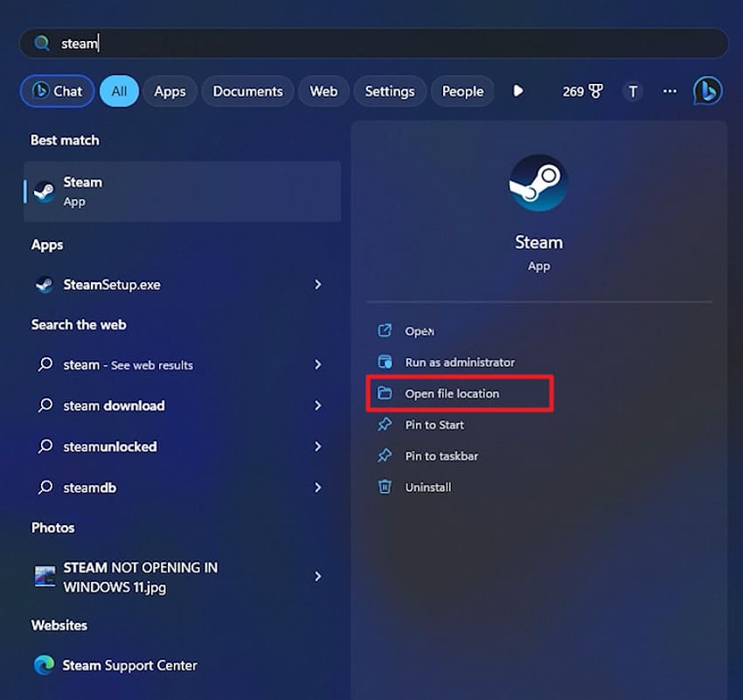Switch to the Documents filter tab
743x700 pixels.
click(247, 91)
